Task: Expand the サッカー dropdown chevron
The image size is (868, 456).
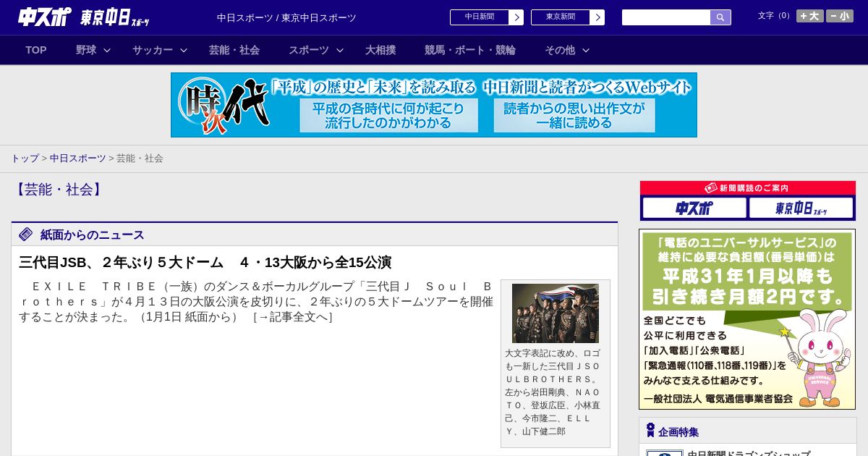Action: click(184, 50)
